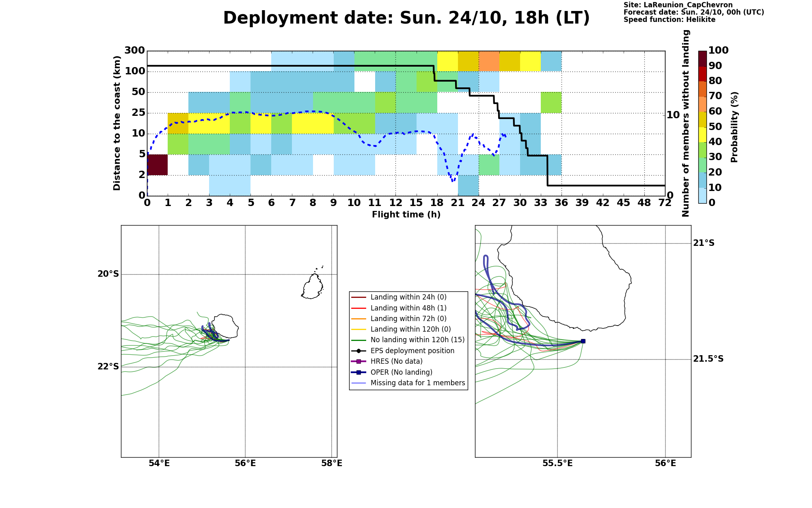
Task: Click the "72" flight time tick label
Action: point(665,202)
